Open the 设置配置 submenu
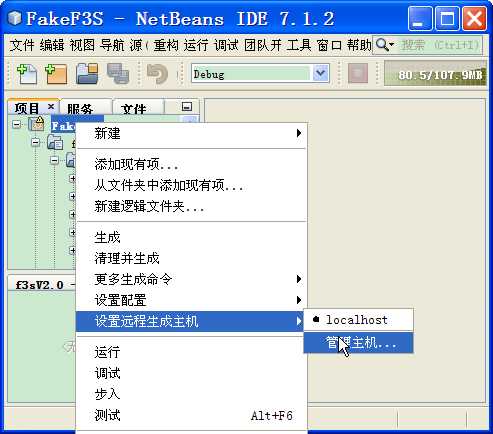Viewport: 493px width, 434px height. click(x=191, y=300)
